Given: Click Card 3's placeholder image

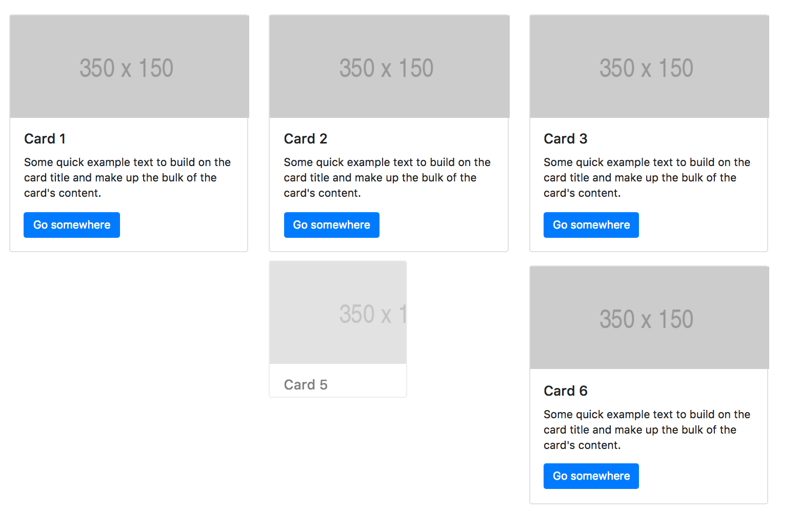Looking at the screenshot, I should tap(649, 67).
